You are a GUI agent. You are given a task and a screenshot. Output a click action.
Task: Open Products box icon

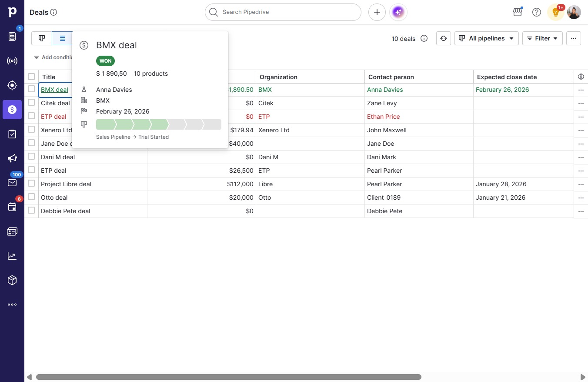point(12,280)
